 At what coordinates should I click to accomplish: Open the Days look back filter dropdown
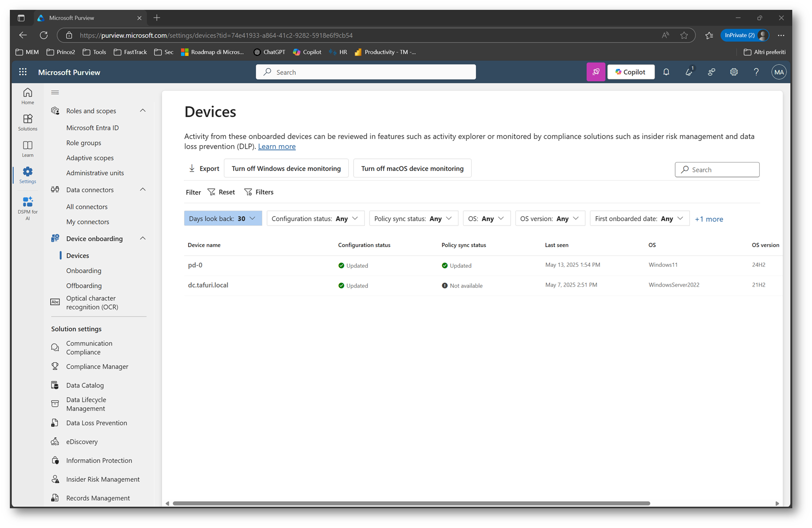(223, 218)
